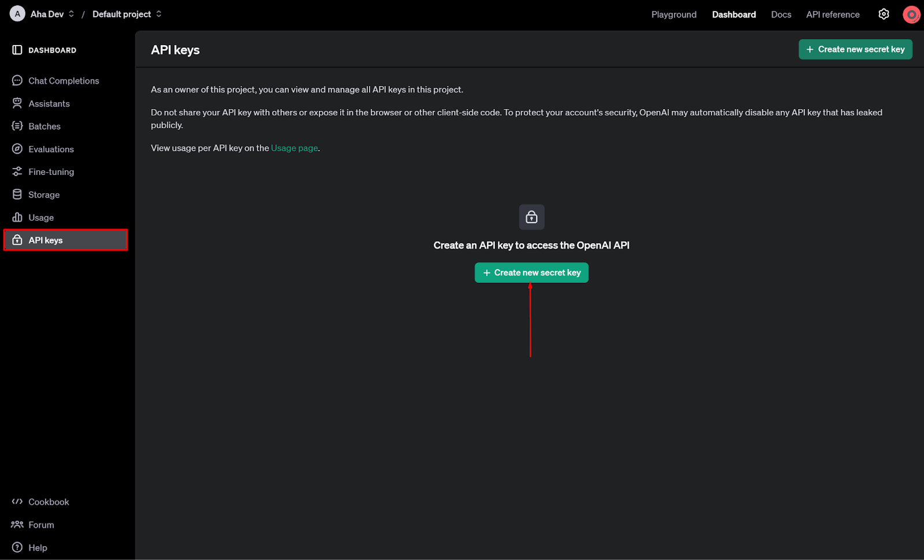Screen dimensions: 924x560
Task: Open the Dashboard tab
Action: click(733, 14)
